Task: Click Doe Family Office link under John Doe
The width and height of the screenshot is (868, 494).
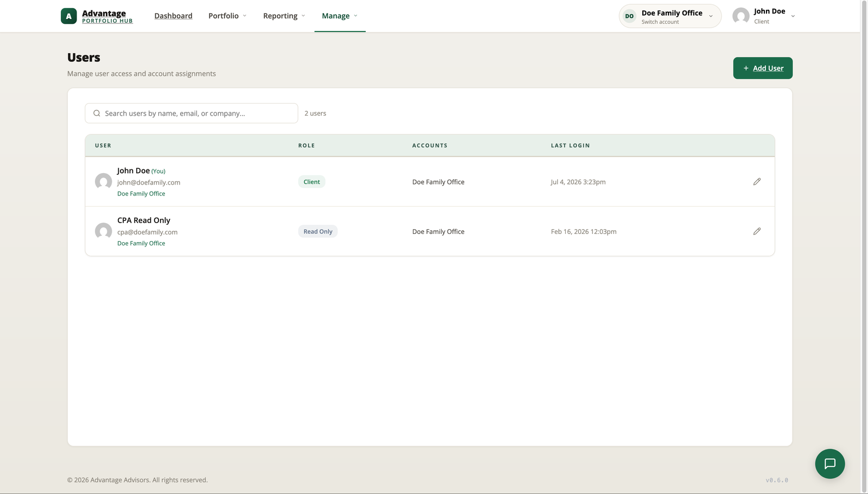Action: click(141, 194)
